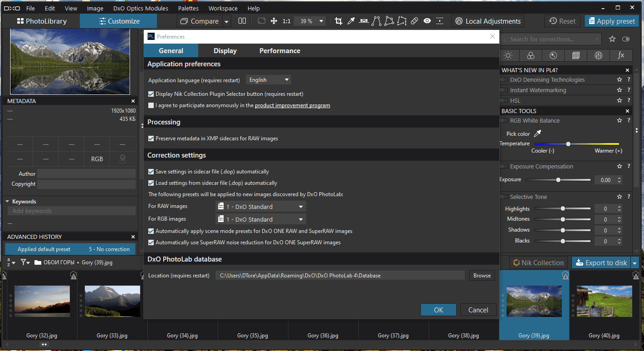Select the Force Parallels perspective tool
Image resolution: width=644 pixels, height=351 pixels.
click(x=376, y=21)
